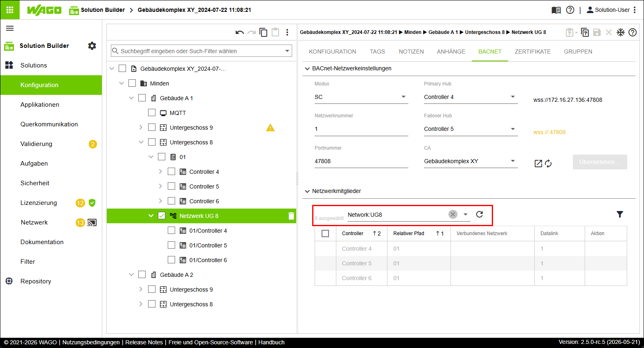The height and width of the screenshot is (348, 644).
Task: Collapse Untergeschoss 8 under Gebäude A 1
Action: pyautogui.click(x=141, y=142)
